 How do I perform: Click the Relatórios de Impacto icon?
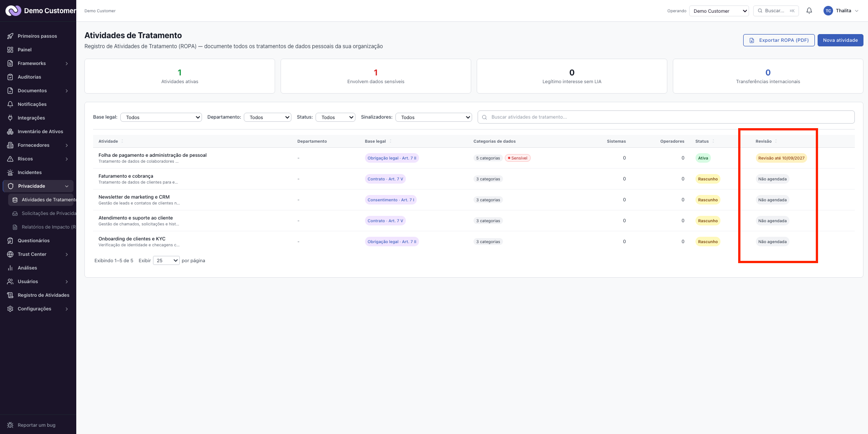pyautogui.click(x=15, y=227)
